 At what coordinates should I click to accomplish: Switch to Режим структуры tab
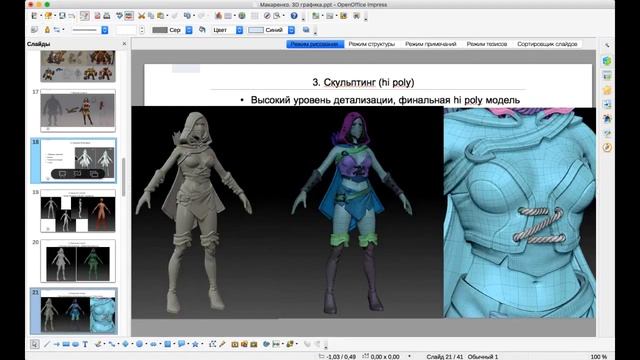[x=371, y=44]
